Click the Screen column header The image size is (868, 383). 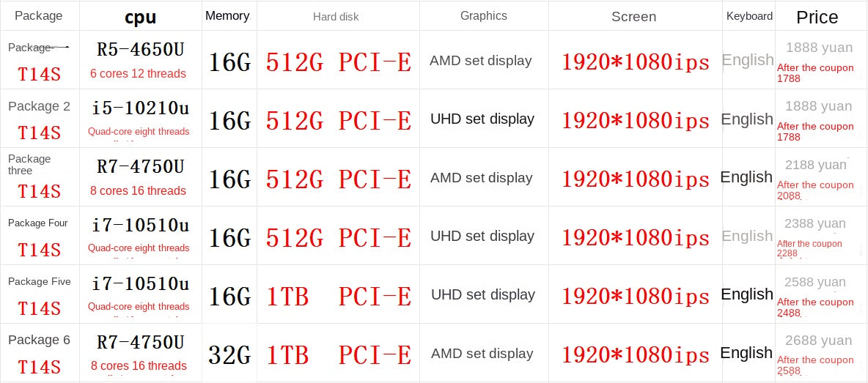click(x=633, y=17)
